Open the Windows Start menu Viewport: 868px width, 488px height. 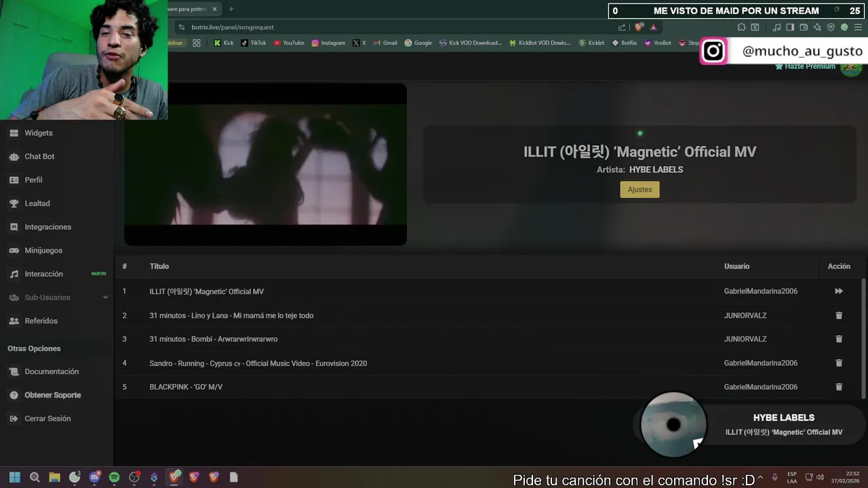pyautogui.click(x=15, y=477)
